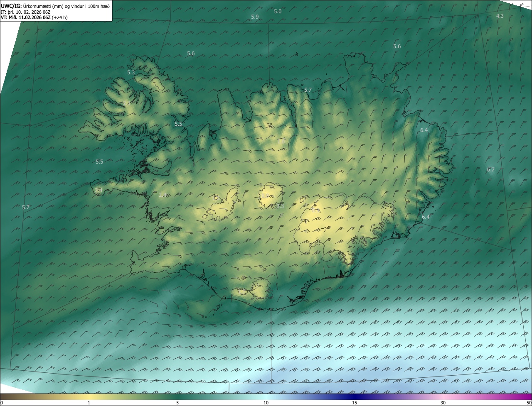Click the "1" tick label on the color scale
Viewport: 532px width, 406px height.
click(89, 403)
